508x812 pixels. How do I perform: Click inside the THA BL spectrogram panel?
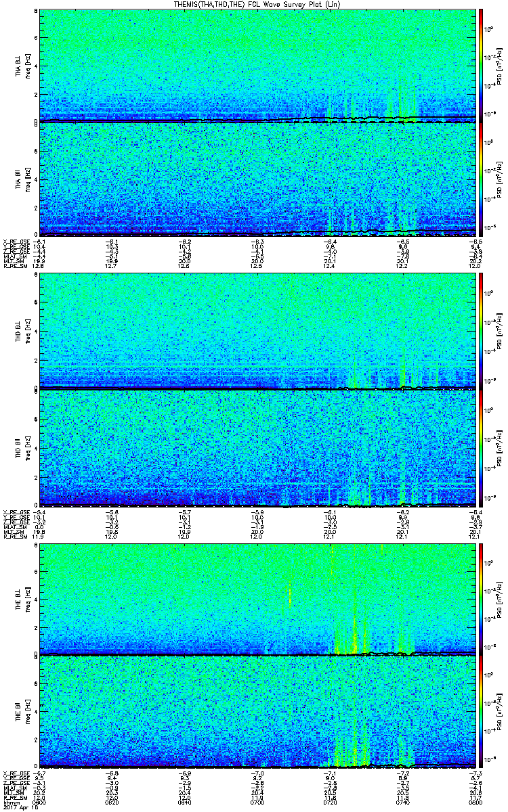[257, 65]
